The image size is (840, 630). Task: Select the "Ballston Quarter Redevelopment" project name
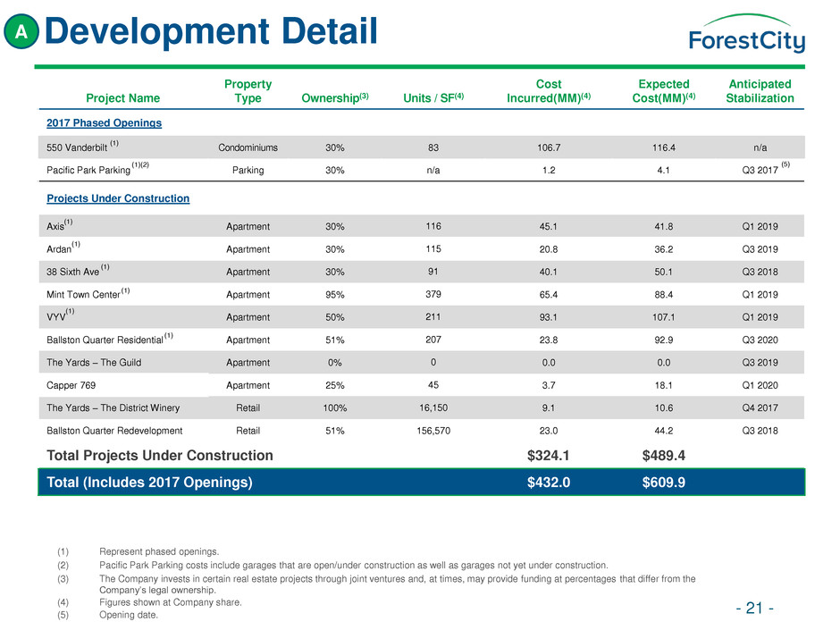114,431
